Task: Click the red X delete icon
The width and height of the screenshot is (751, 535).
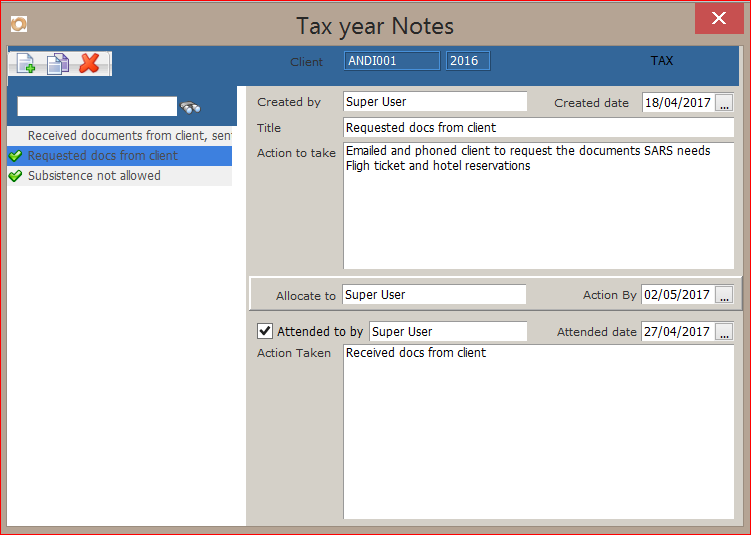Action: tap(90, 63)
